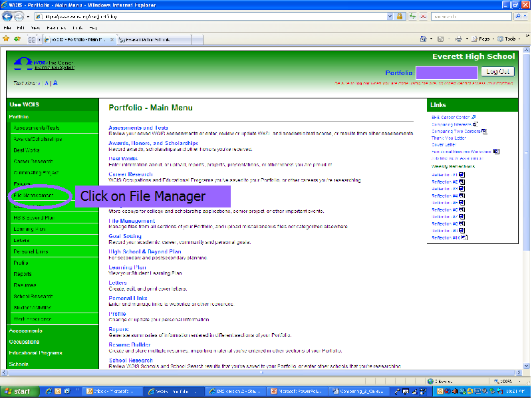532x399 pixels.
Task: Click in the browser search box
Action: pos(471,16)
